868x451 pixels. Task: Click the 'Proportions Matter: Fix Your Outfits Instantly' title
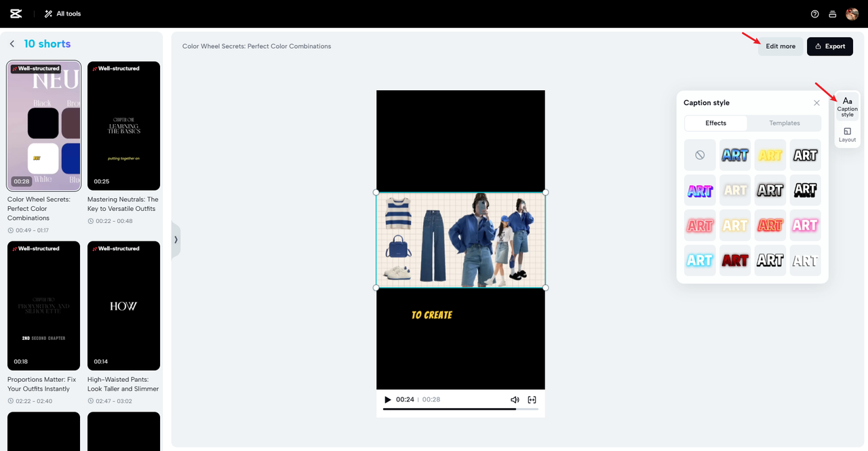(x=41, y=385)
